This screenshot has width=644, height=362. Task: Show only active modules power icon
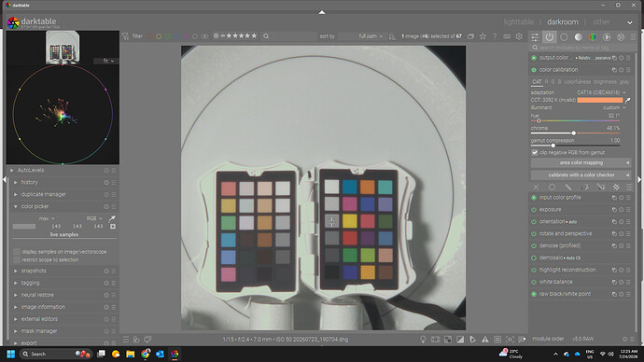point(549,37)
